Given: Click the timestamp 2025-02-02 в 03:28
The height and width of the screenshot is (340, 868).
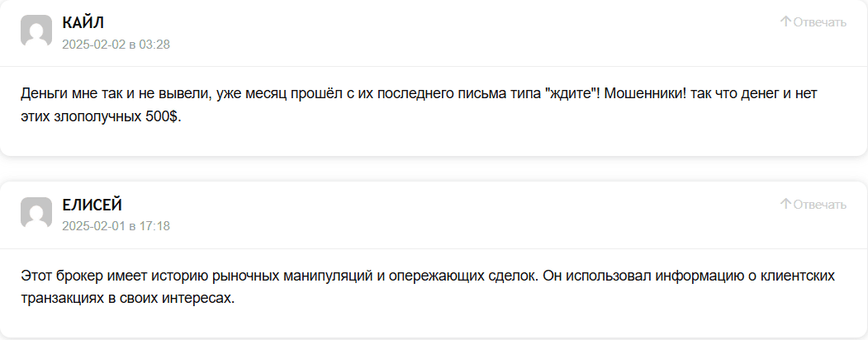Looking at the screenshot, I should pyautogui.click(x=116, y=44).
